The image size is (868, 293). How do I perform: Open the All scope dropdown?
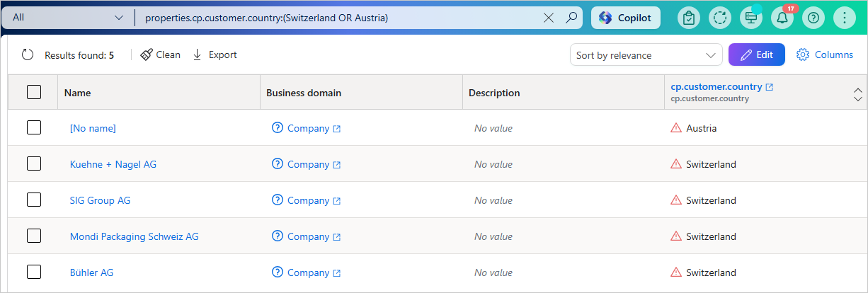[68, 18]
